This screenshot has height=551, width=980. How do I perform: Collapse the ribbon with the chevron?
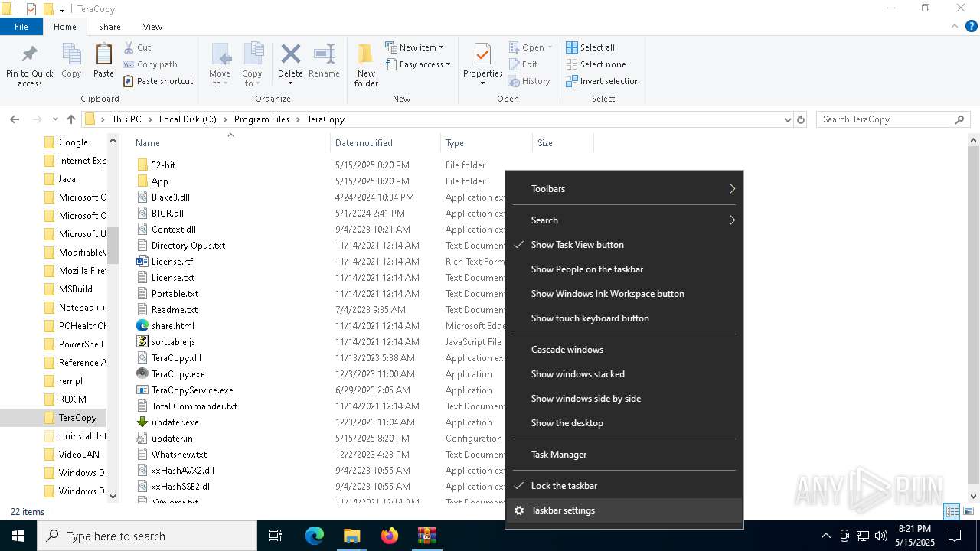point(953,26)
